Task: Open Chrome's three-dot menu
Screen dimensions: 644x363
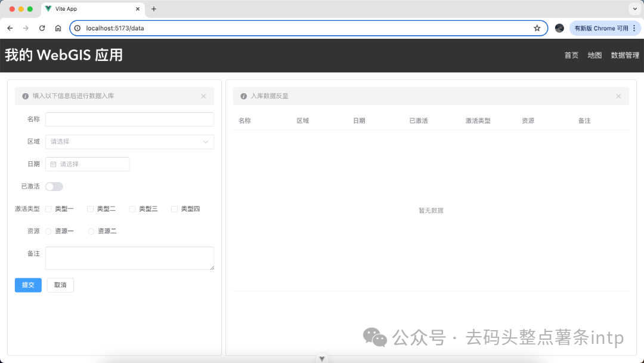Action: (634, 28)
